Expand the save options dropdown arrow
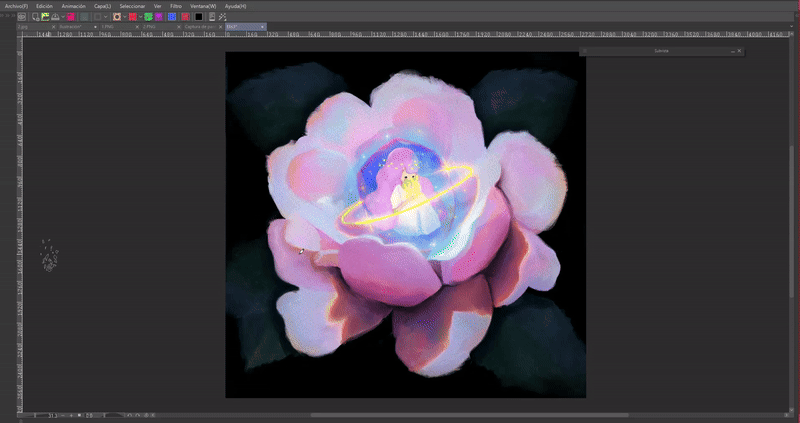 [63, 17]
